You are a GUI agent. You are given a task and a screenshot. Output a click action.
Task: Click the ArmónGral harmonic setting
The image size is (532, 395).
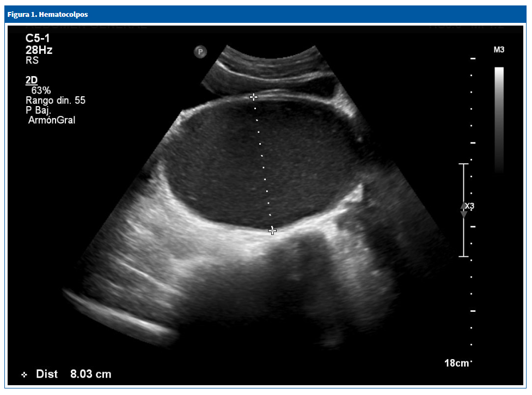[x=52, y=120]
